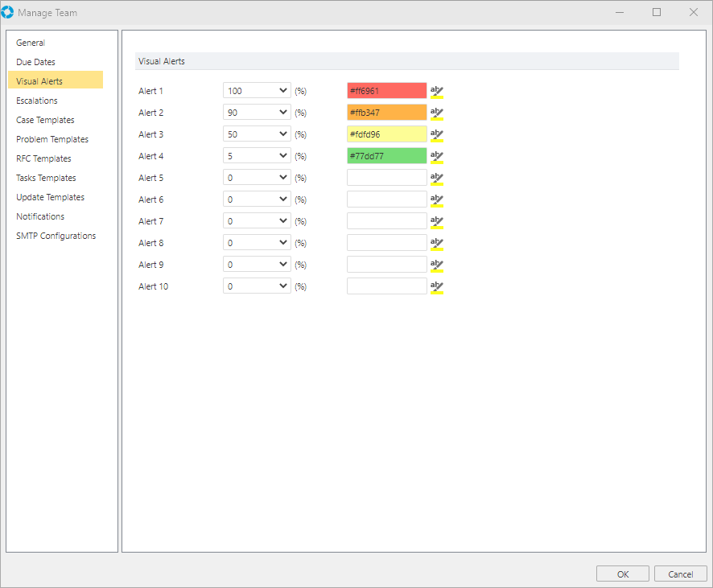Go to the Due Dates section
713x588 pixels.
[35, 62]
